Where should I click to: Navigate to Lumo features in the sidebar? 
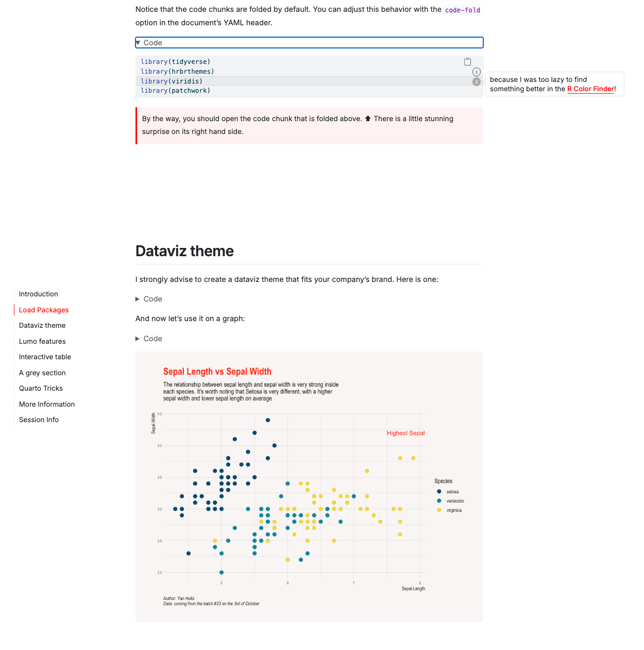[x=42, y=341]
